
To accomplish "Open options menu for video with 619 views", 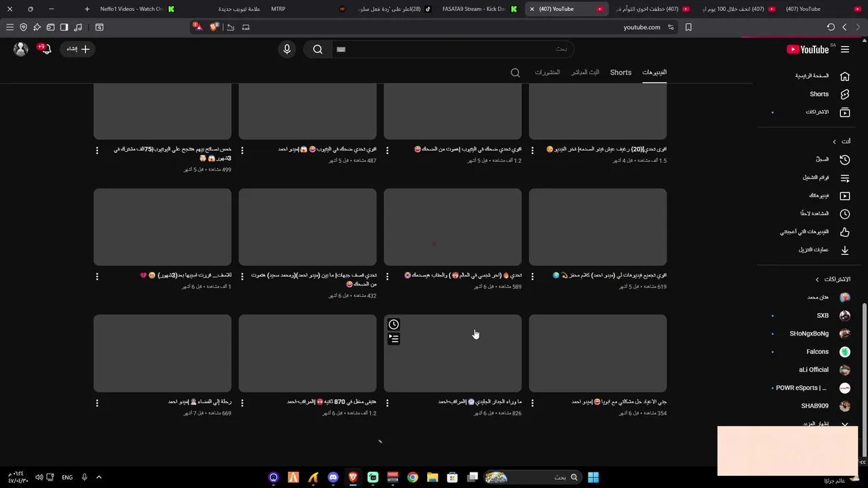I will pos(532,277).
